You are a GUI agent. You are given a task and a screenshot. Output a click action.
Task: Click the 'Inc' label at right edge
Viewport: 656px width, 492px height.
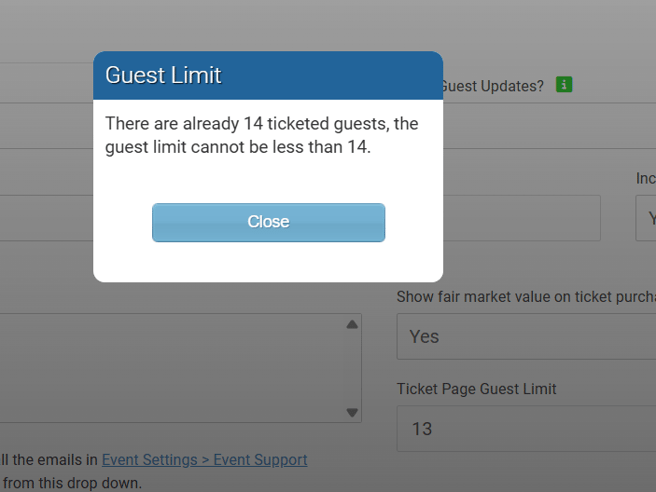click(x=646, y=178)
